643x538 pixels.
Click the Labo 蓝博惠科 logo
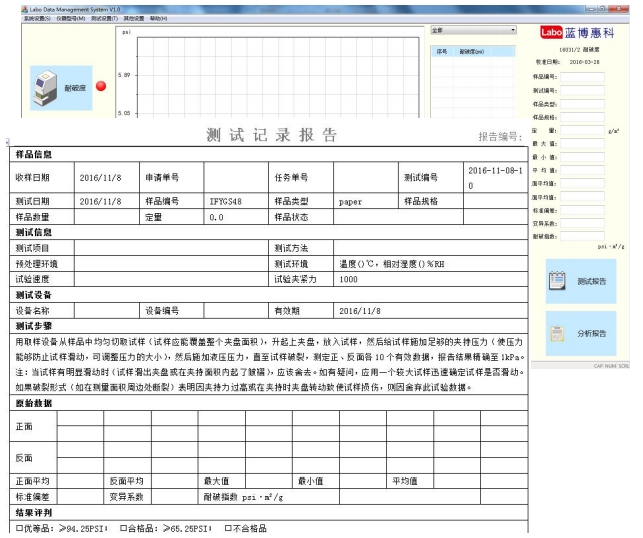(577, 32)
